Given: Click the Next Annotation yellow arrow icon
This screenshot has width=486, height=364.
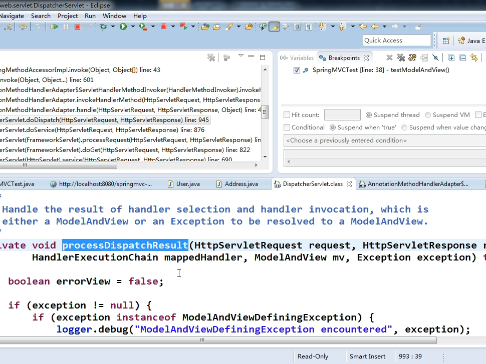Looking at the screenshot, I should click(x=322, y=26).
